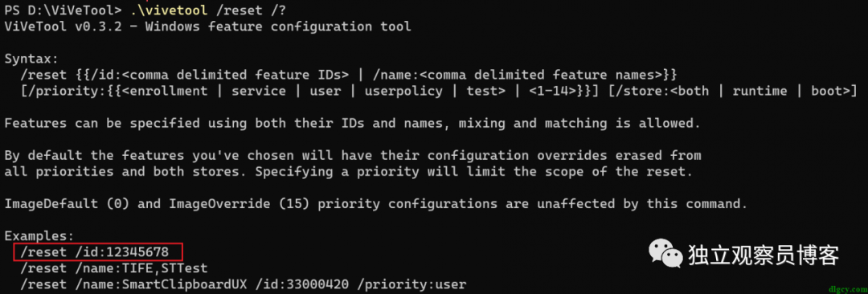Screen dimensions: 868x294
Task: Click the /reset {{/id:<comma delimited syntax line
Action: [348, 74]
